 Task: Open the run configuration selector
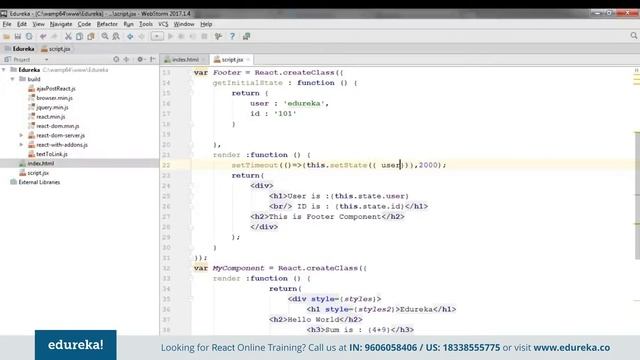click(157, 37)
